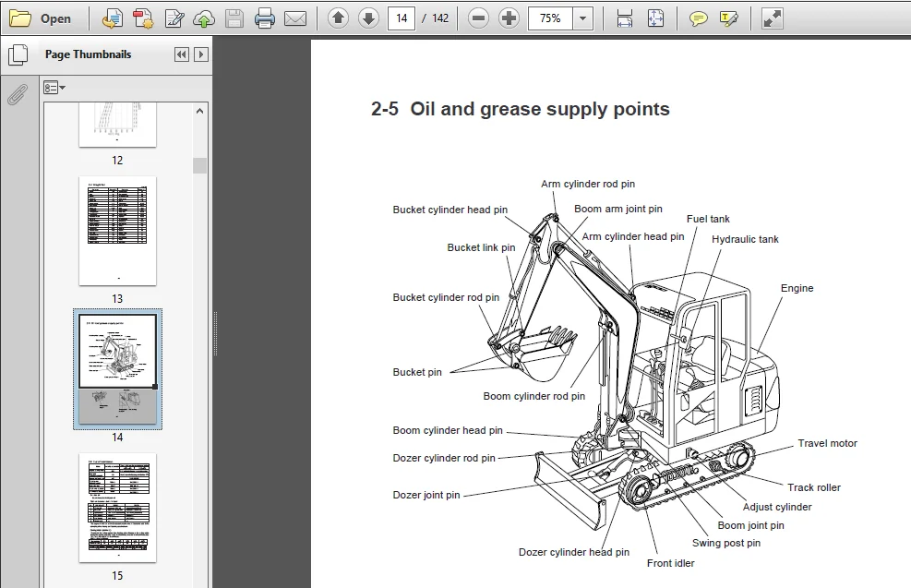The image size is (911, 588).
Task: Click the thumbnail panel scrollbar thumb
Action: click(x=200, y=165)
